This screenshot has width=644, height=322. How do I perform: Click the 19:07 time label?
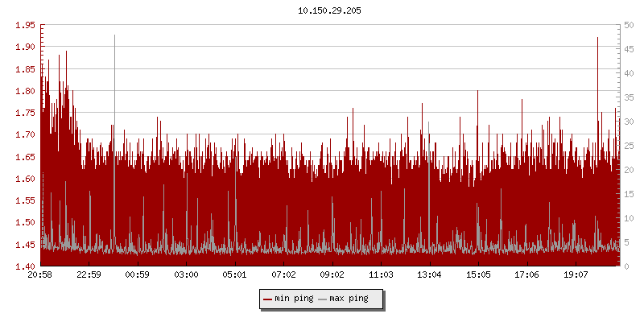[x=575, y=275]
